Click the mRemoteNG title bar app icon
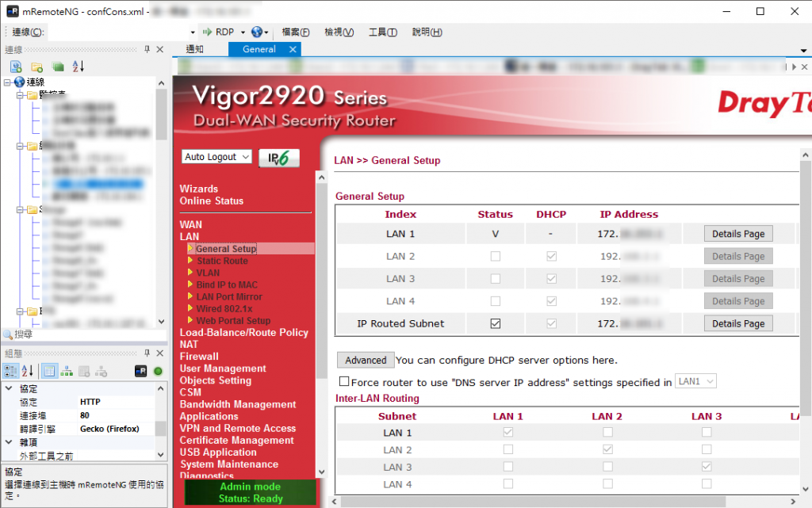 point(13,11)
